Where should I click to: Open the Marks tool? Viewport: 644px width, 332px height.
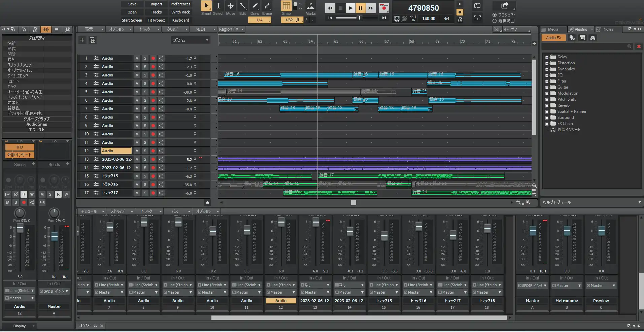[x=310, y=6]
